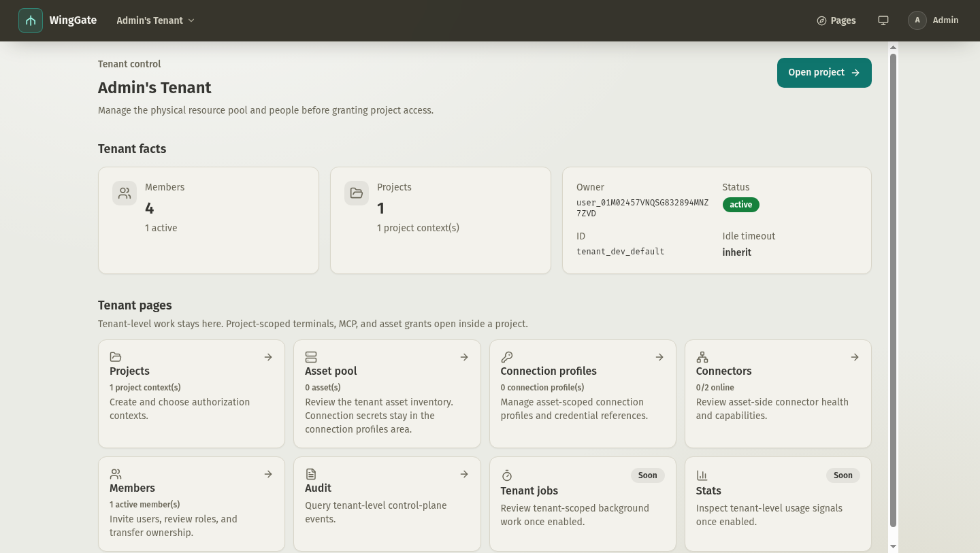980x553 pixels.
Task: Click the arrow on Connection profiles card
Action: click(659, 357)
